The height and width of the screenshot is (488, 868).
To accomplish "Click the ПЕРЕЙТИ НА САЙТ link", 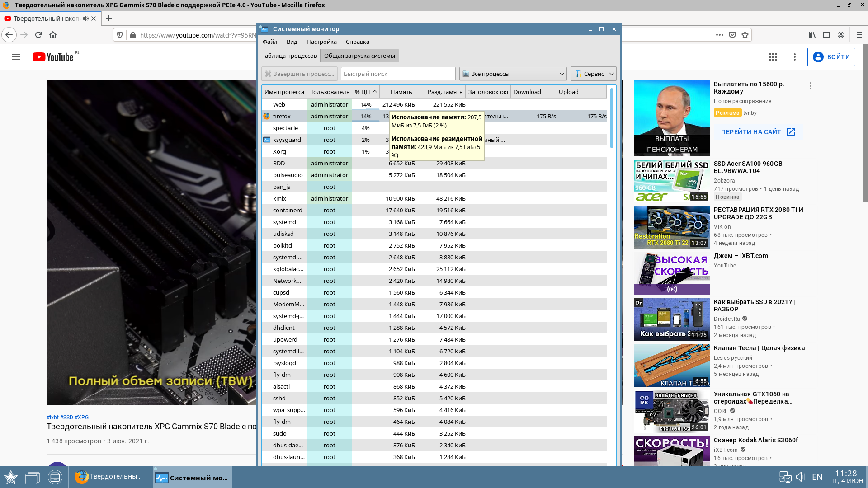I will (x=758, y=132).
